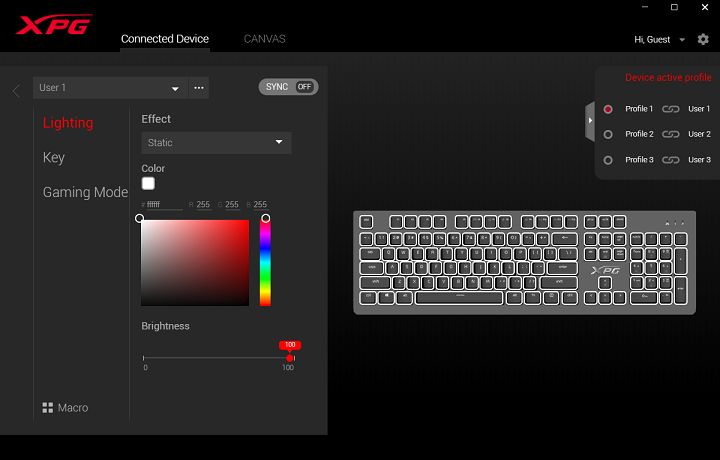Click the white color swatch
This screenshot has height=460, width=720.
point(148,184)
